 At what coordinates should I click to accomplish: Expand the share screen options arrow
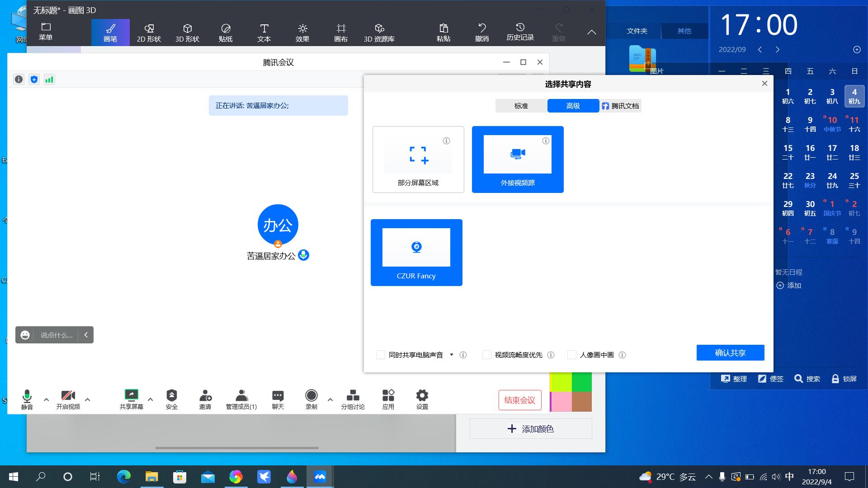tap(151, 399)
